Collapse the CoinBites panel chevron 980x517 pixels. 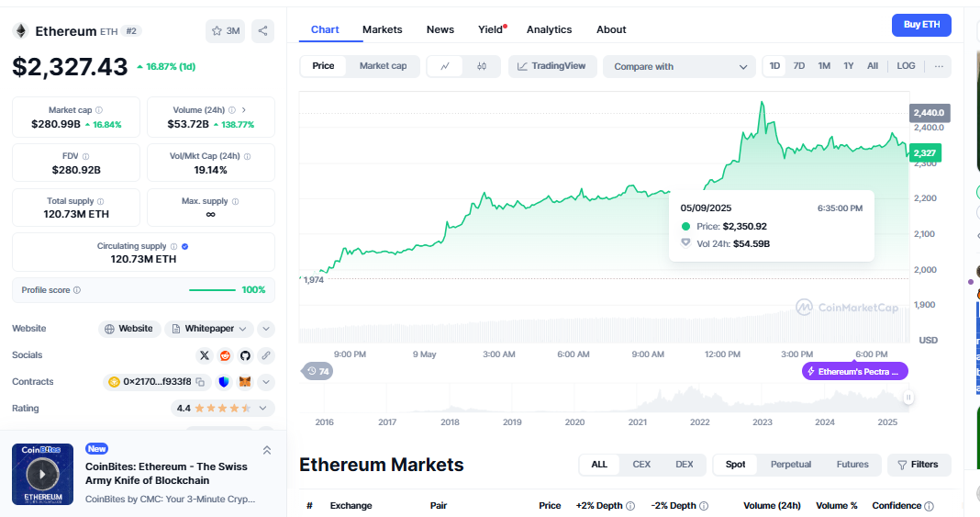(267, 450)
